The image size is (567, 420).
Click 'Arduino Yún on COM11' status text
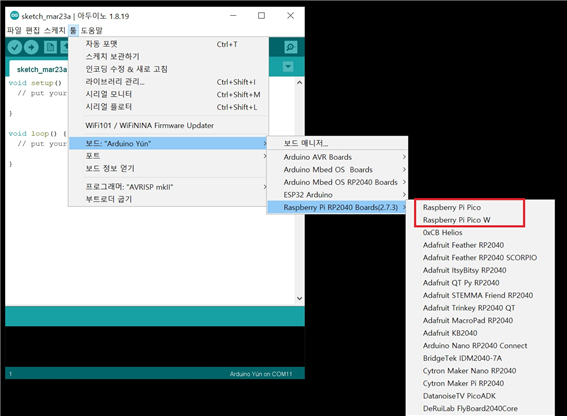pos(261,374)
